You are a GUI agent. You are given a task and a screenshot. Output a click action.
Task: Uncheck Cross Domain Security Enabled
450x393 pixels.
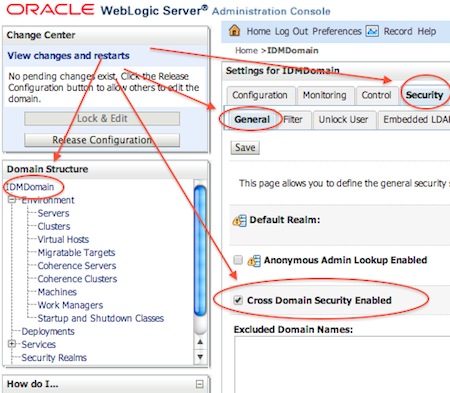coord(238,300)
